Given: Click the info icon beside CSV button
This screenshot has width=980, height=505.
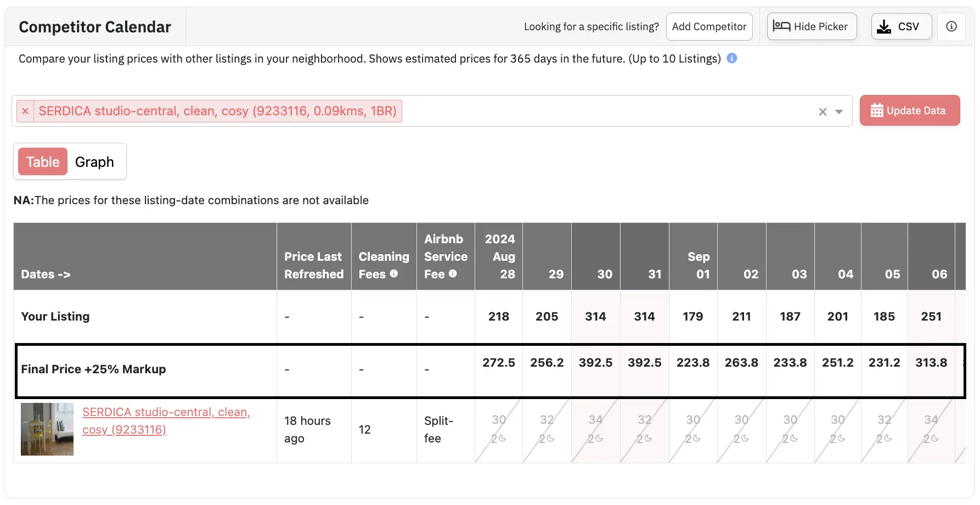Looking at the screenshot, I should tap(951, 26).
